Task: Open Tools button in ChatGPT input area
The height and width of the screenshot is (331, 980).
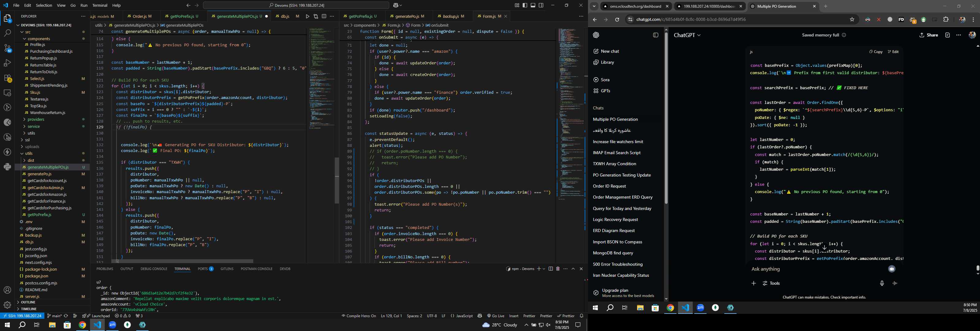Action: pos(771,283)
